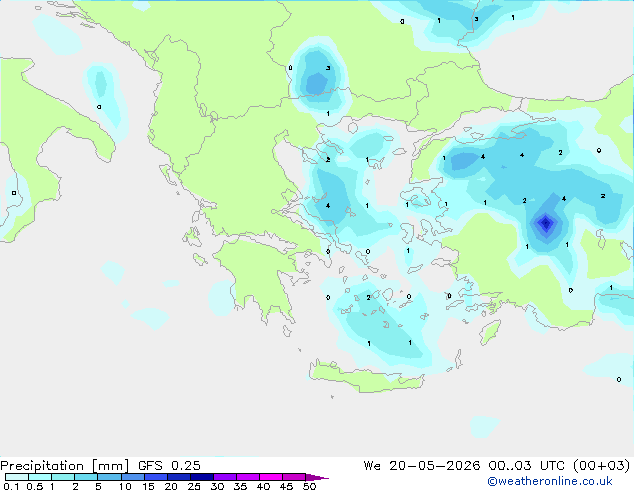Click legend scale label "30"
Screen dimensions: 634x490
217,486
